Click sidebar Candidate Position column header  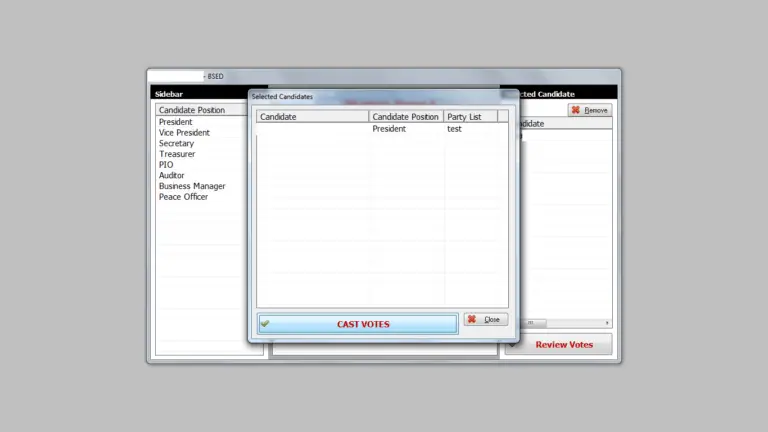click(202, 110)
